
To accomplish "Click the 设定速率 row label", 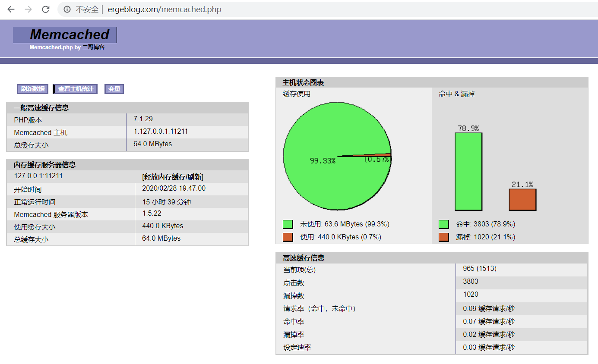I will 297,348.
